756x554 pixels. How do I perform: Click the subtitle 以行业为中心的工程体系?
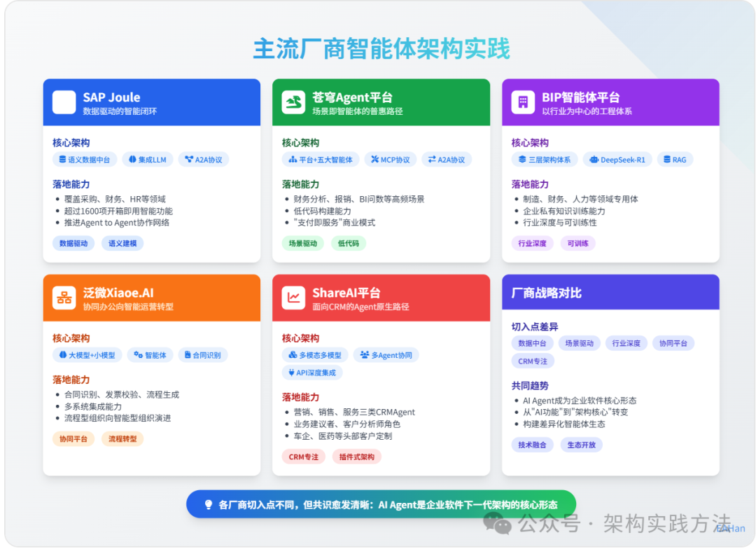click(x=587, y=111)
